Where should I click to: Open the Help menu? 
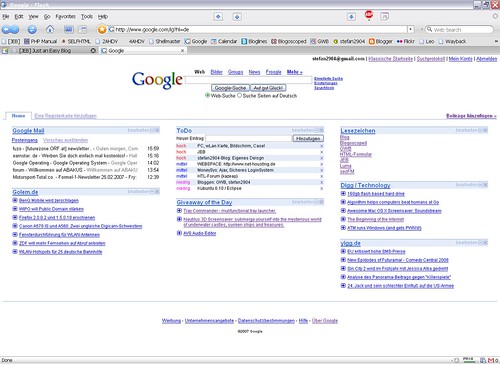[103, 16]
